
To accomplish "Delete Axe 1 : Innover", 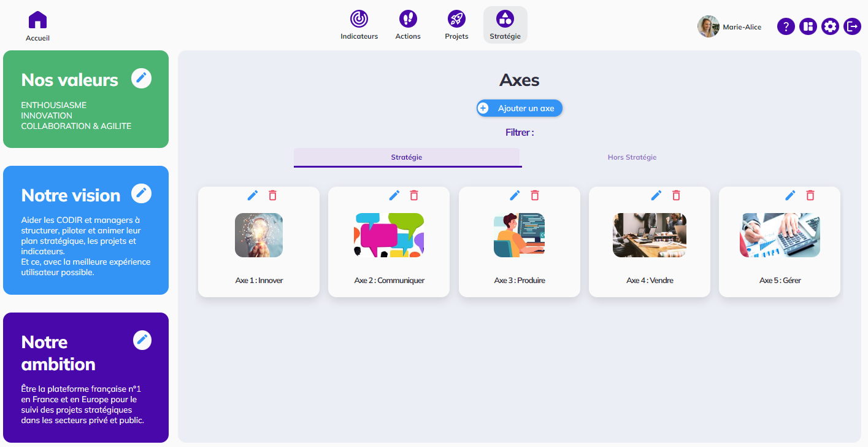I will 272,195.
